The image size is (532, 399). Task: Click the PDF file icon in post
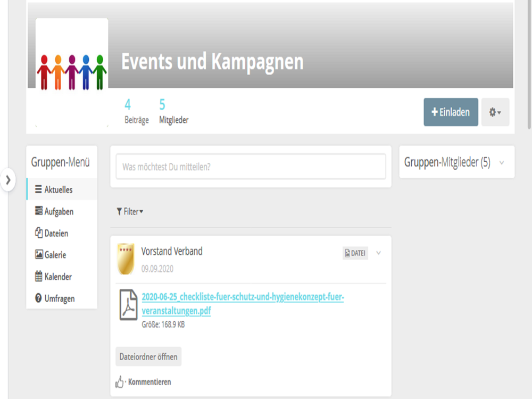[128, 305]
